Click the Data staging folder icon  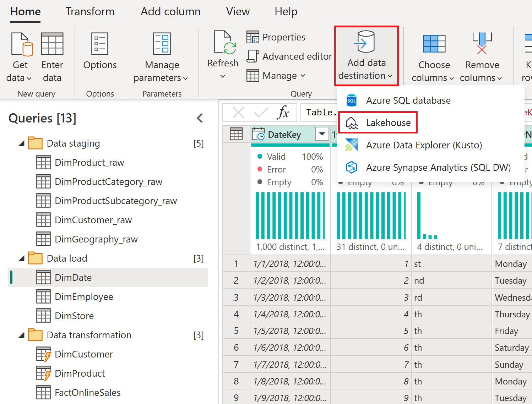coord(35,143)
